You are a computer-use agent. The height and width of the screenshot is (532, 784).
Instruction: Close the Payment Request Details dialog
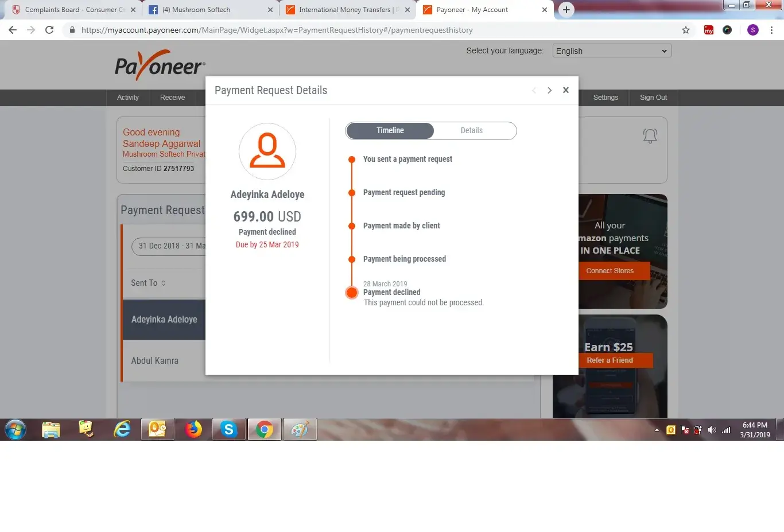click(x=566, y=90)
